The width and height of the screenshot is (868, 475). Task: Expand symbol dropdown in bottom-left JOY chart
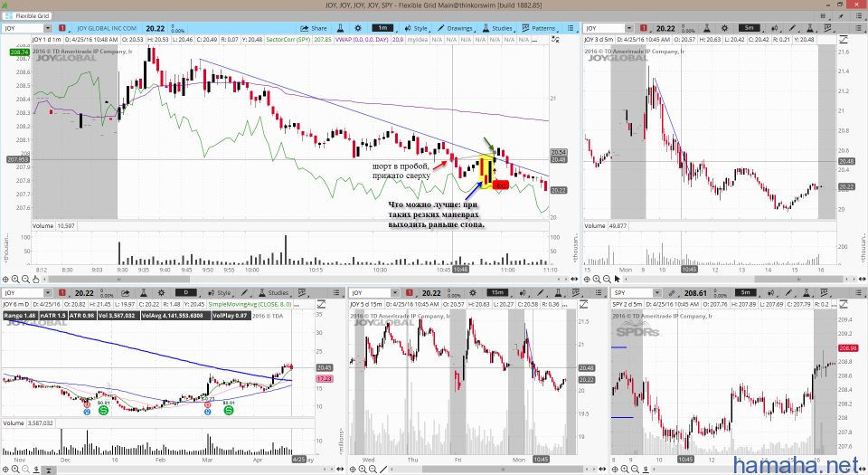tap(48, 293)
